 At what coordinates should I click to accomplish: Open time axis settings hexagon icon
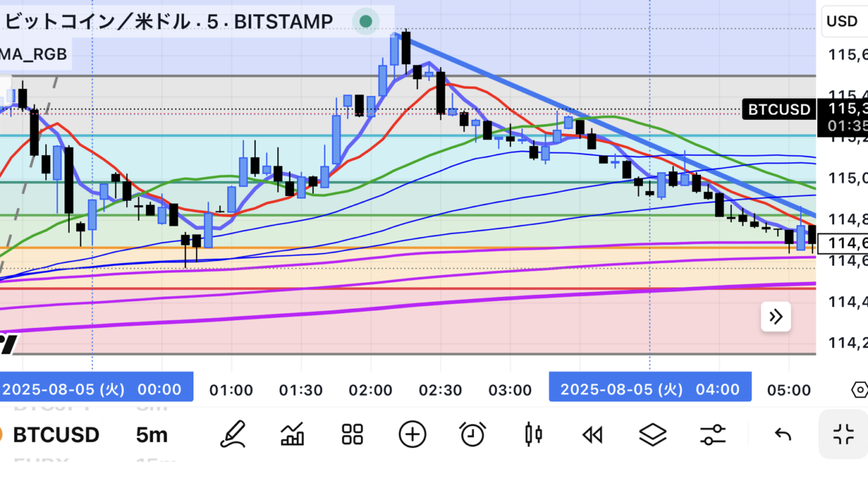click(859, 390)
